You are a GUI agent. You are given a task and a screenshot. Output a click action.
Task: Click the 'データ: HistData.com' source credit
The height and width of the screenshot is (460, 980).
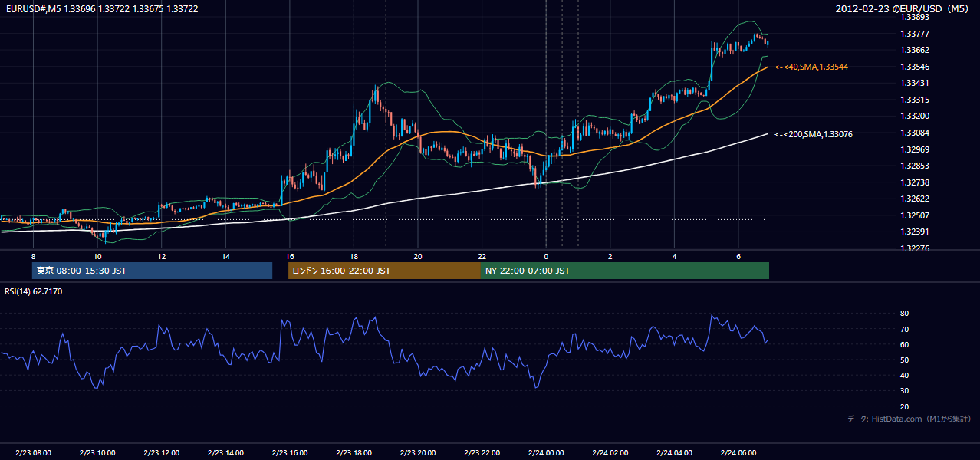click(909, 419)
